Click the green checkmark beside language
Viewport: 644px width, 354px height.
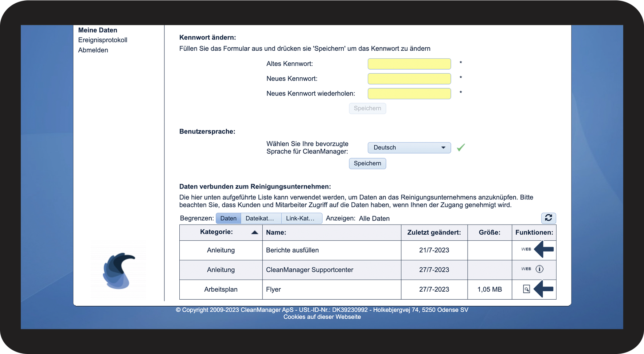pos(461,148)
